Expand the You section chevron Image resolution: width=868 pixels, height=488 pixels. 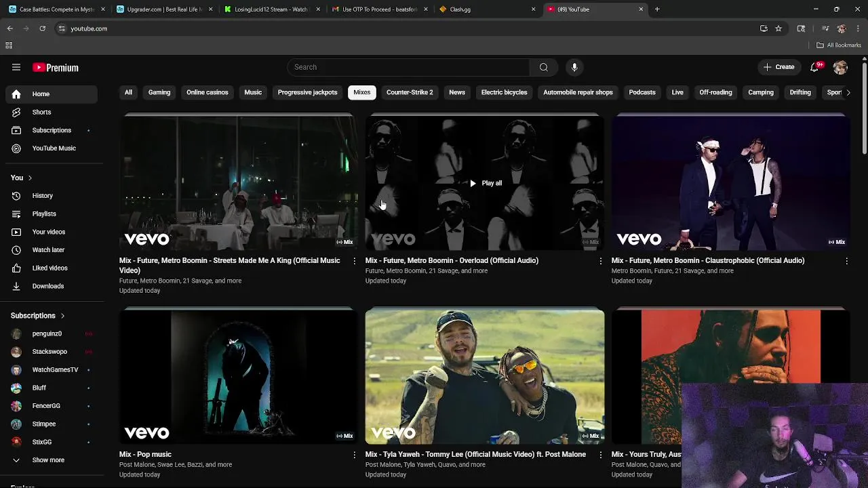pyautogui.click(x=30, y=178)
